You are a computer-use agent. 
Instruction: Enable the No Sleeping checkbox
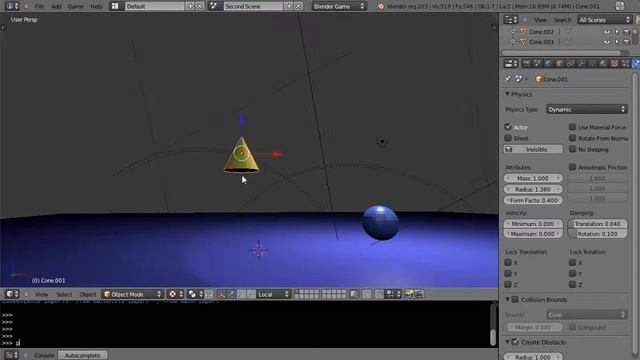(573, 149)
